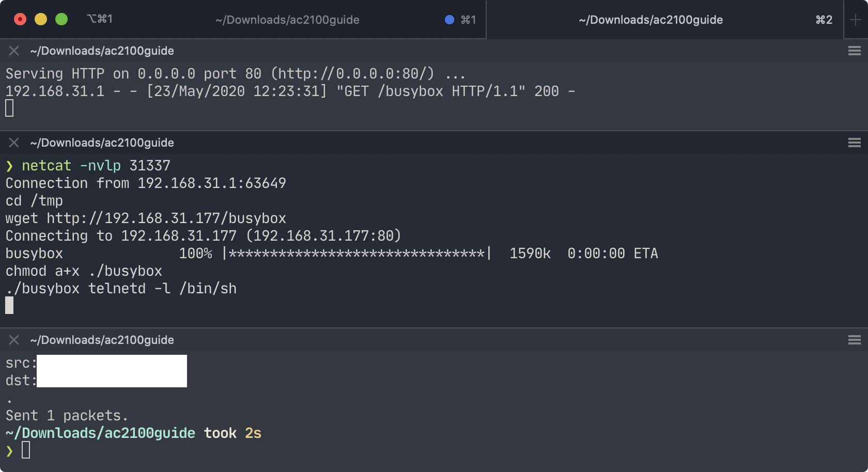Switch to the second tab labeled ⌘2
Viewport: 868px width, 472px height.
[x=665, y=20]
